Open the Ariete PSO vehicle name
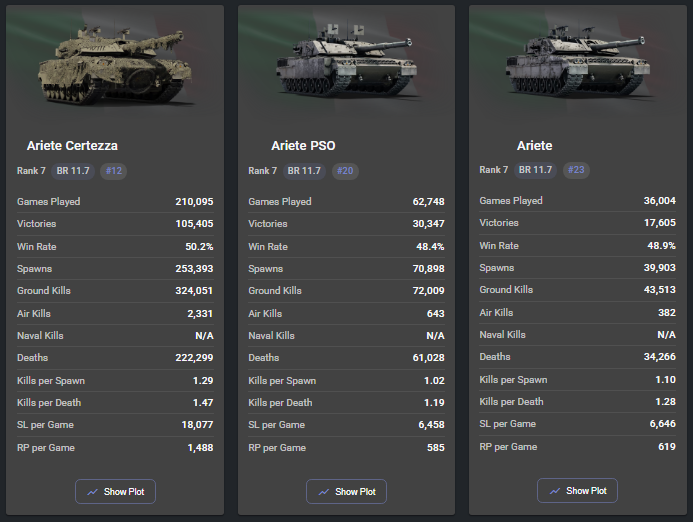 pyautogui.click(x=302, y=146)
